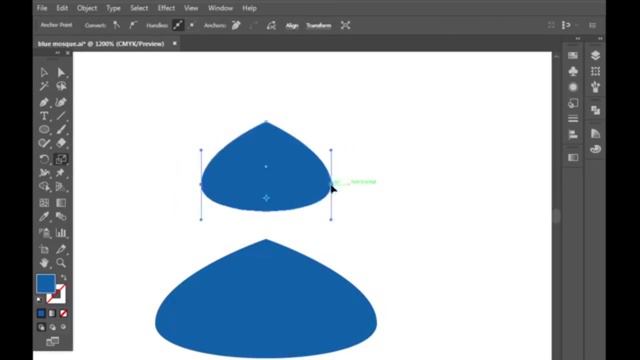640x360 pixels.
Task: Open the Type menu
Action: click(x=113, y=8)
